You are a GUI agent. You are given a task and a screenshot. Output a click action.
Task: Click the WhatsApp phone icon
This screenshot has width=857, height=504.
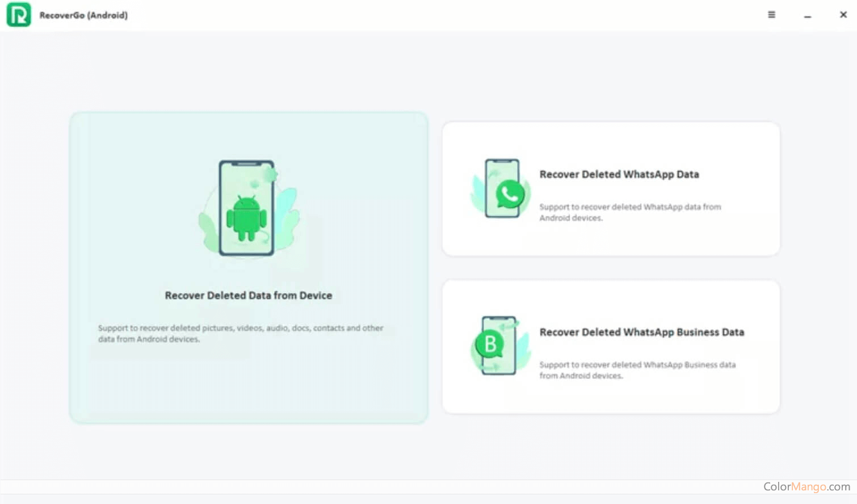(501, 188)
